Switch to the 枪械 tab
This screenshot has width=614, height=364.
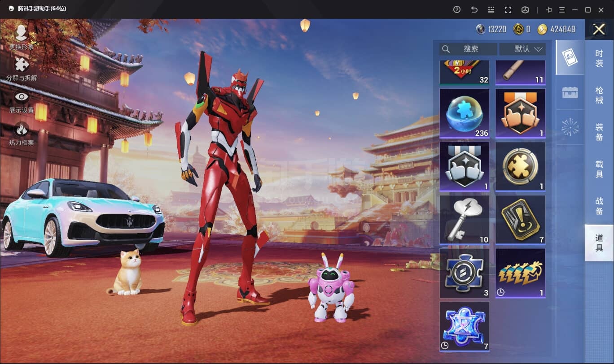(x=599, y=95)
